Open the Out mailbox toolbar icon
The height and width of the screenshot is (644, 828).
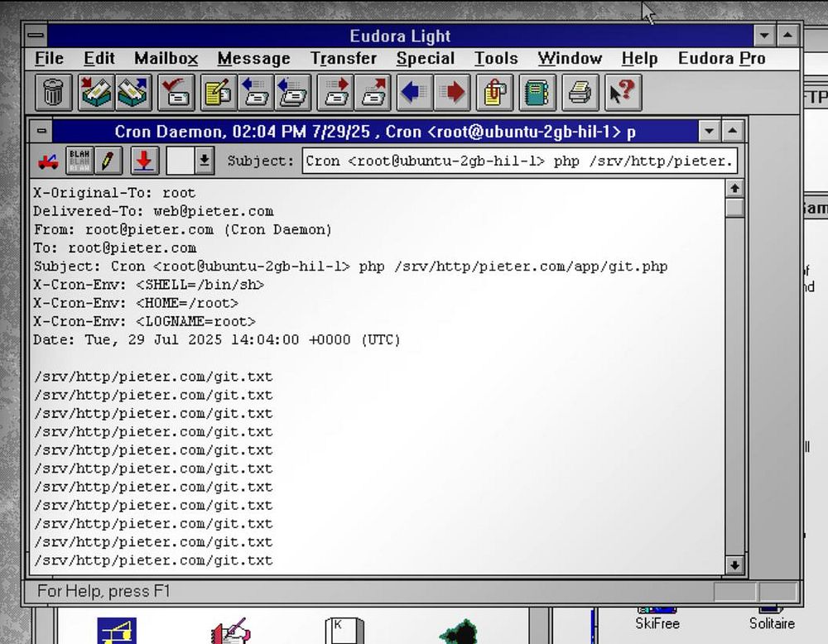point(133,93)
